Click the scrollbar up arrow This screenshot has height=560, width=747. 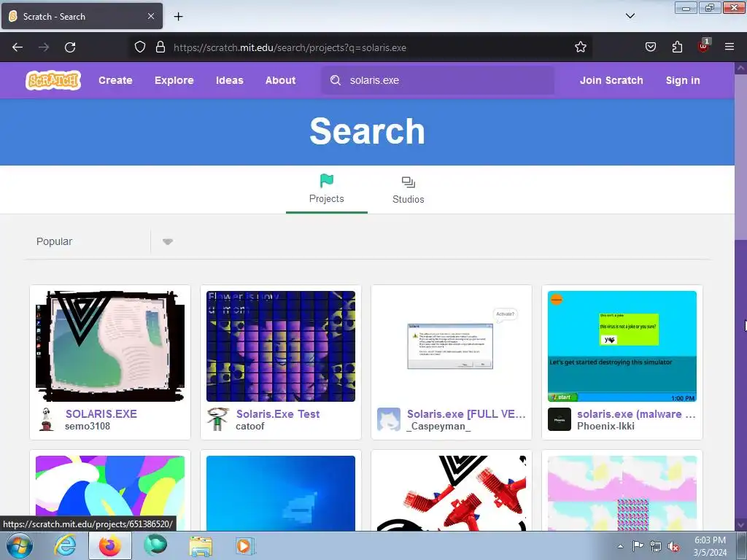(x=741, y=68)
